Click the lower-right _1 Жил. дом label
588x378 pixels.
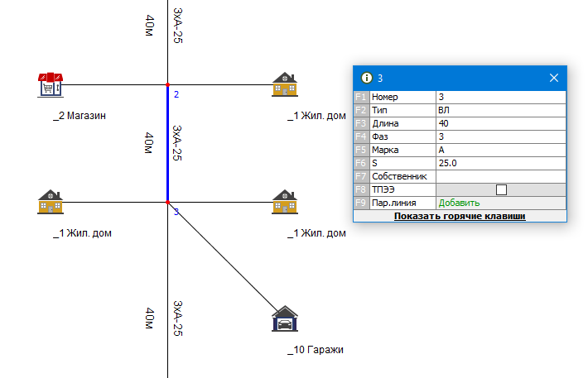[x=317, y=233]
